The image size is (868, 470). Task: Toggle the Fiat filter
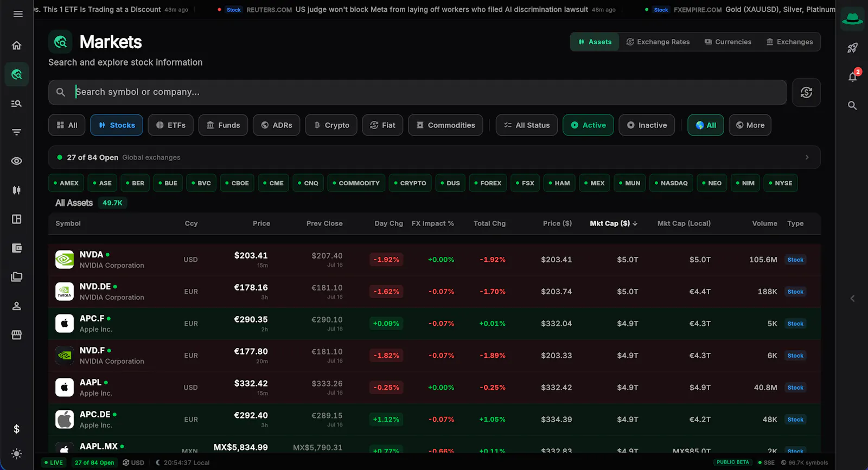[x=382, y=125]
